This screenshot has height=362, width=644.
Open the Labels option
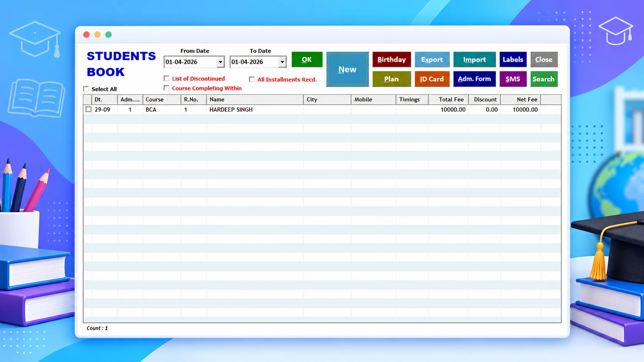513,60
